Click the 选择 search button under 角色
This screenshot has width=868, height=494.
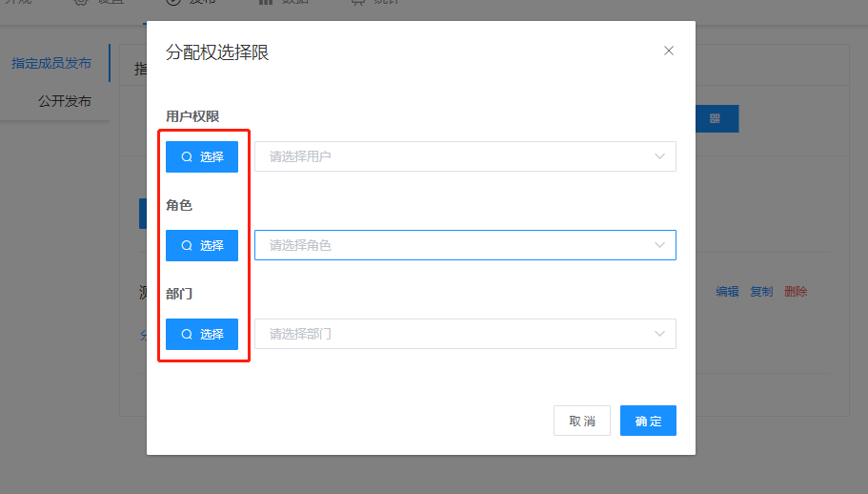[202, 245]
